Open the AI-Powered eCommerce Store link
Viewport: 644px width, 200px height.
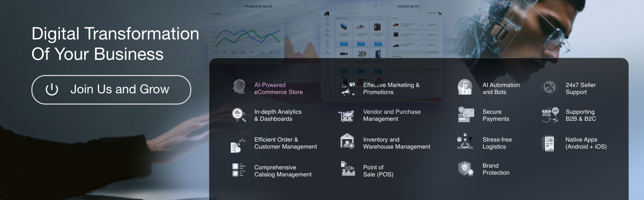[x=278, y=89]
